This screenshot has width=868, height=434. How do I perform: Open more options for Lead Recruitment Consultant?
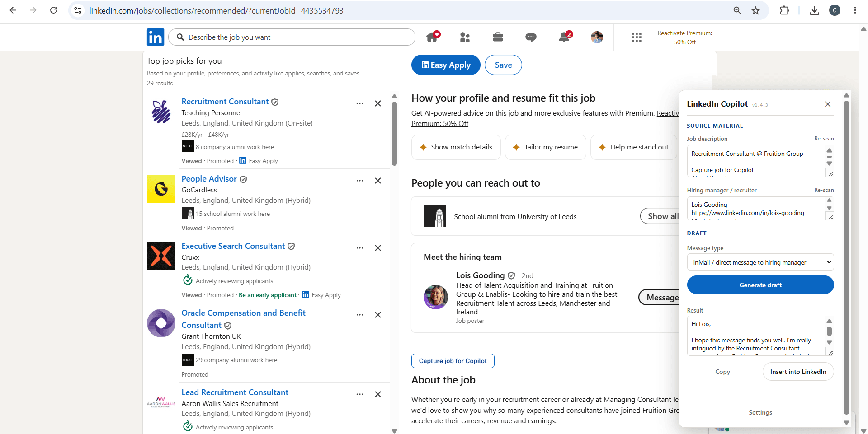click(360, 394)
